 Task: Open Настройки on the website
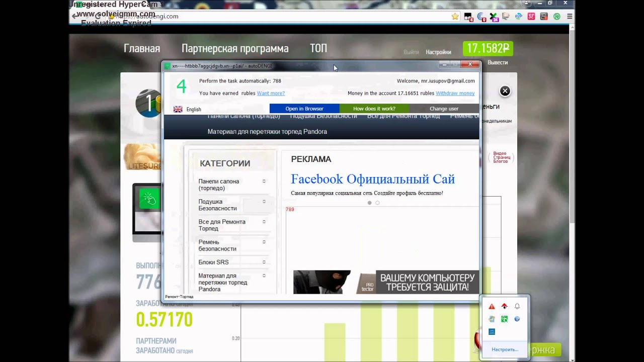[x=438, y=52]
